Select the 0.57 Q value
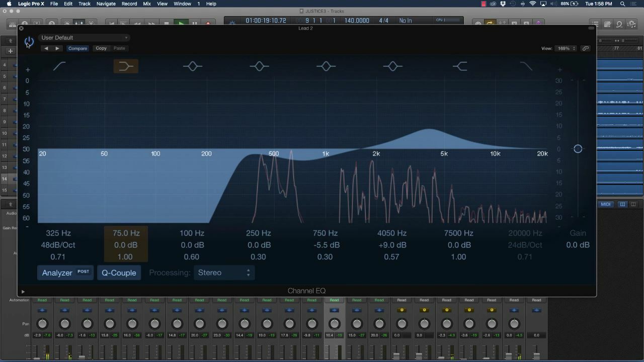 point(391,257)
